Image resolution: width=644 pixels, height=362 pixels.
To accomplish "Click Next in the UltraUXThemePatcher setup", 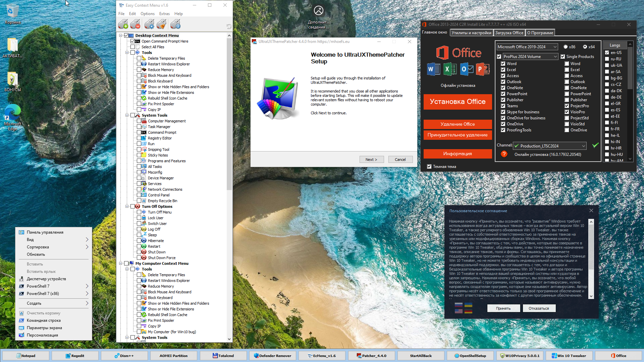I will point(371,160).
